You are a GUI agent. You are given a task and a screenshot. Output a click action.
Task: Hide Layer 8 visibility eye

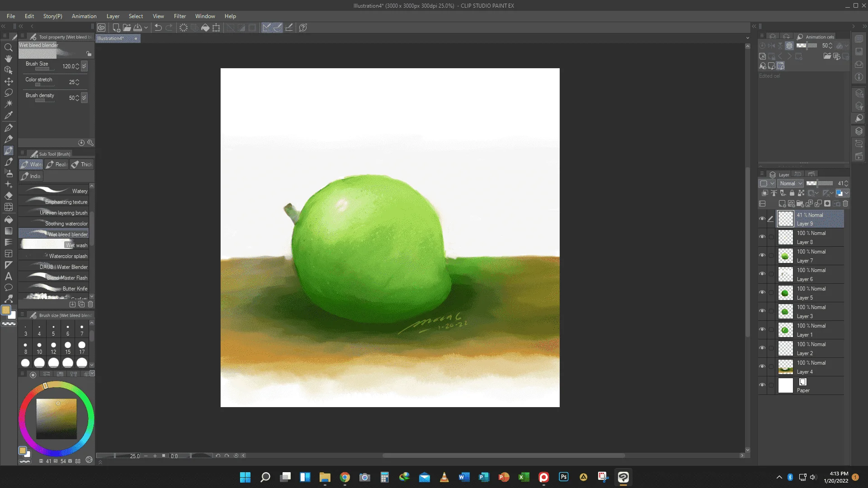click(762, 237)
